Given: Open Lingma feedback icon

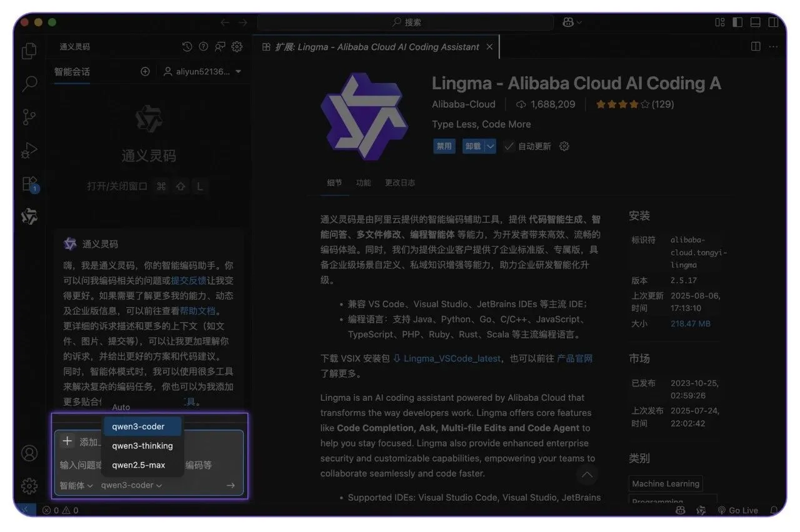Looking at the screenshot, I should [x=220, y=47].
